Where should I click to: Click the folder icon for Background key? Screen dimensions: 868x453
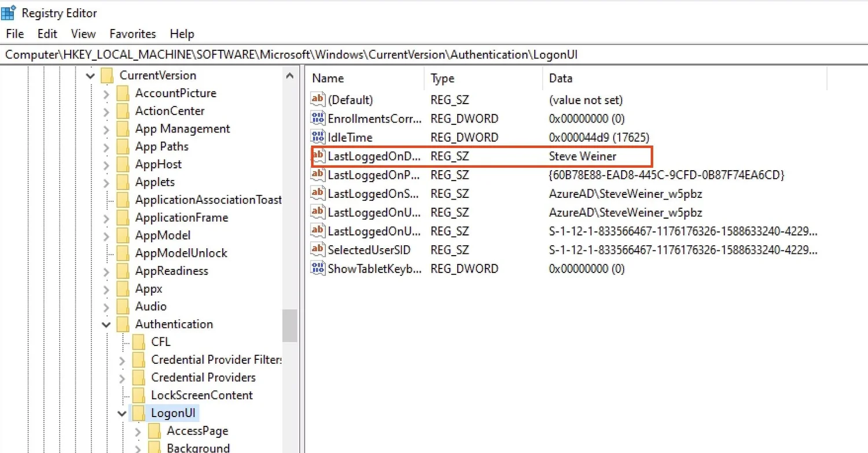click(x=155, y=447)
